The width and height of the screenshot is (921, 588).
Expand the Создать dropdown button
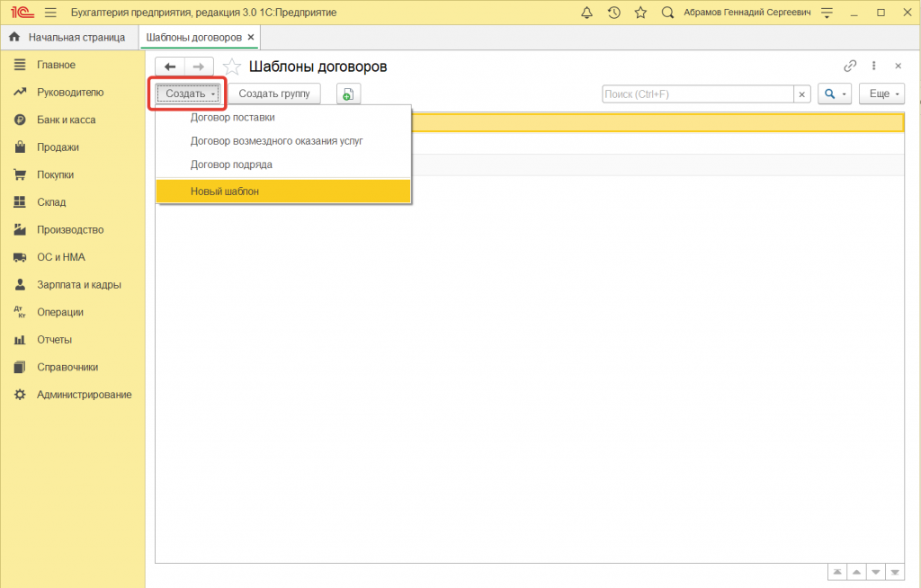[191, 94]
